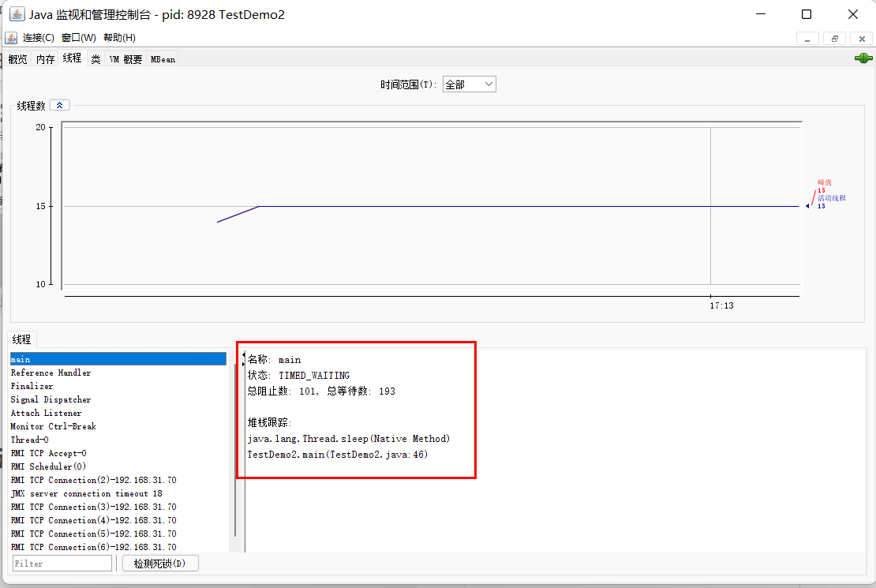
Task: Switch to the MBean tab
Action: coord(163,59)
